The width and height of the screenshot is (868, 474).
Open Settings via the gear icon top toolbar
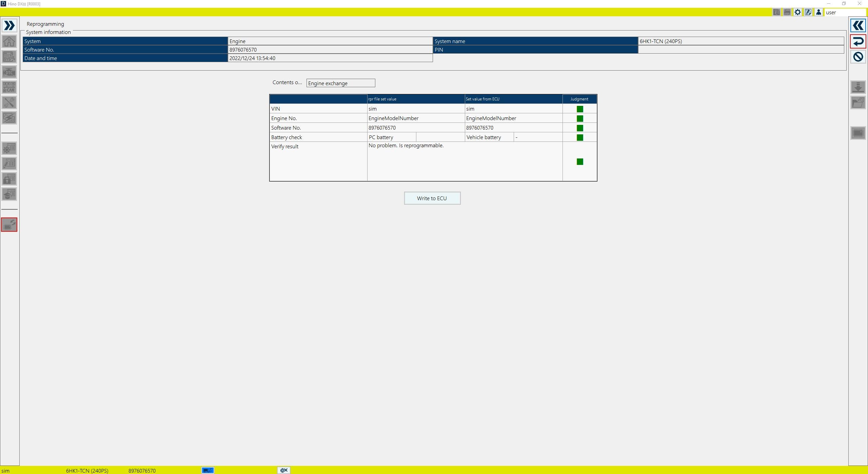797,12
